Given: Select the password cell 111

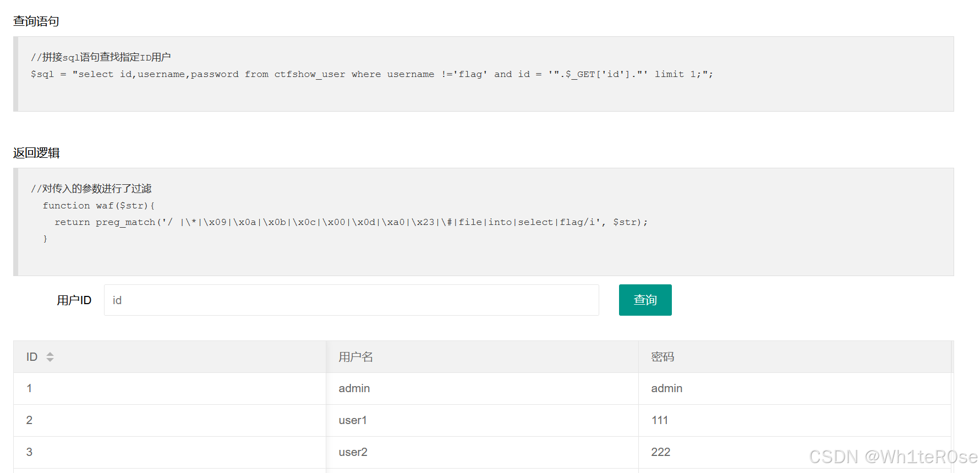Looking at the screenshot, I should tap(795, 420).
